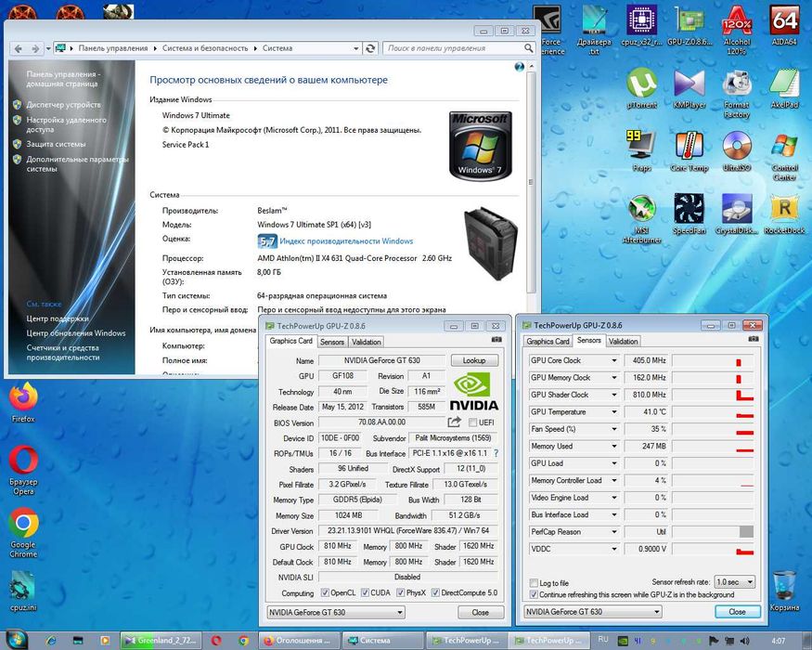Toggle the CUDA checkbox
This screenshot has width=812, height=650.
(x=365, y=592)
